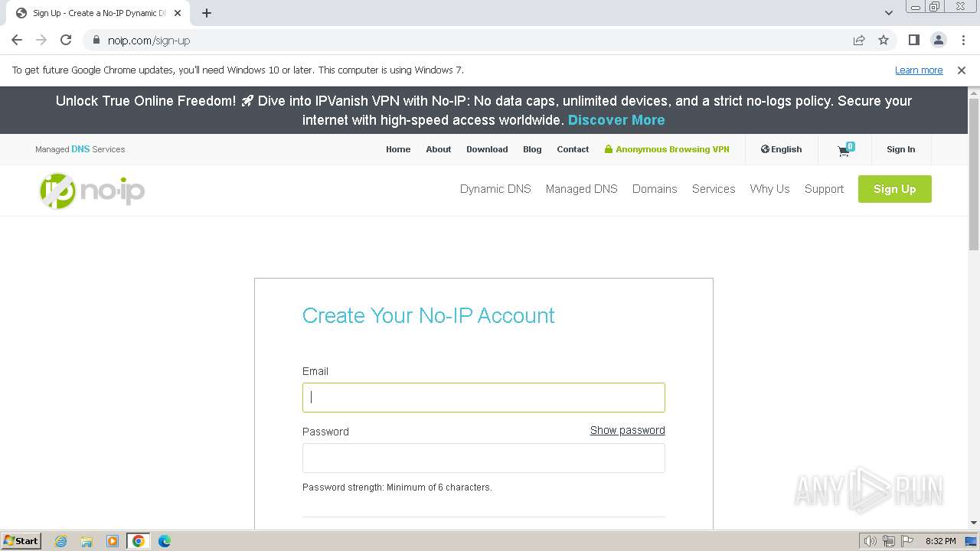This screenshot has width=980, height=551.
Task: Open the Services menu
Action: tap(714, 189)
